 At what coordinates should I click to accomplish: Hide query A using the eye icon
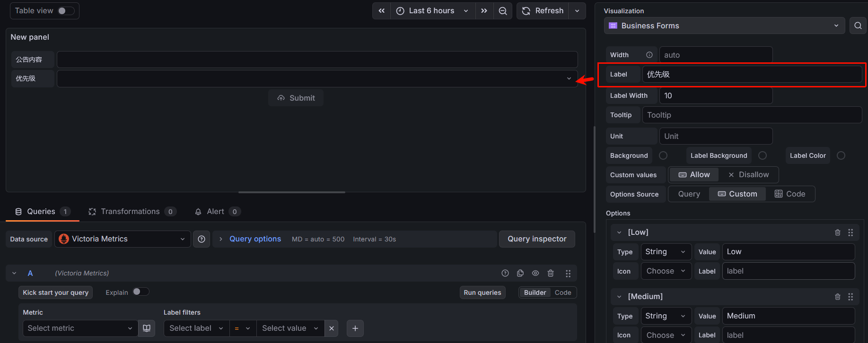[x=535, y=273]
